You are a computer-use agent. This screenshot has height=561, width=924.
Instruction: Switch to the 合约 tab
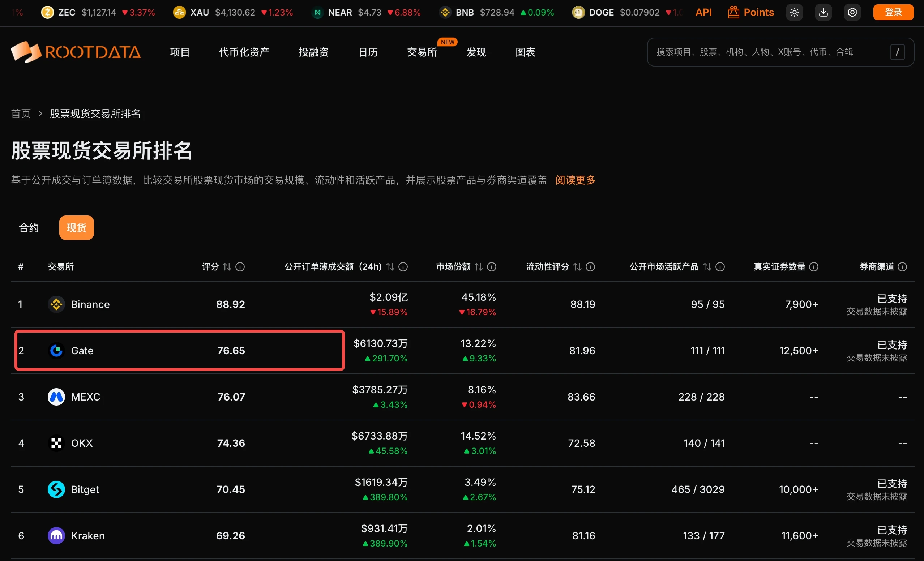tap(29, 228)
